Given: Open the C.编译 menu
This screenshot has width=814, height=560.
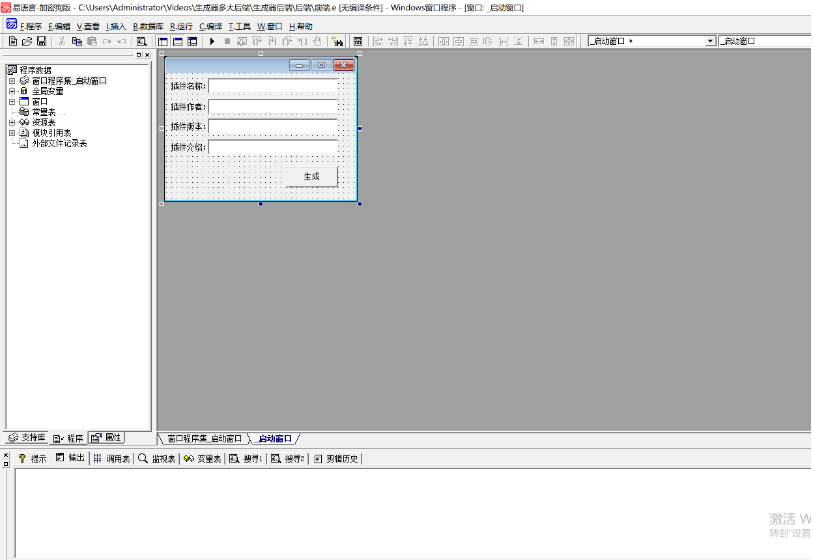Looking at the screenshot, I should point(211,26).
